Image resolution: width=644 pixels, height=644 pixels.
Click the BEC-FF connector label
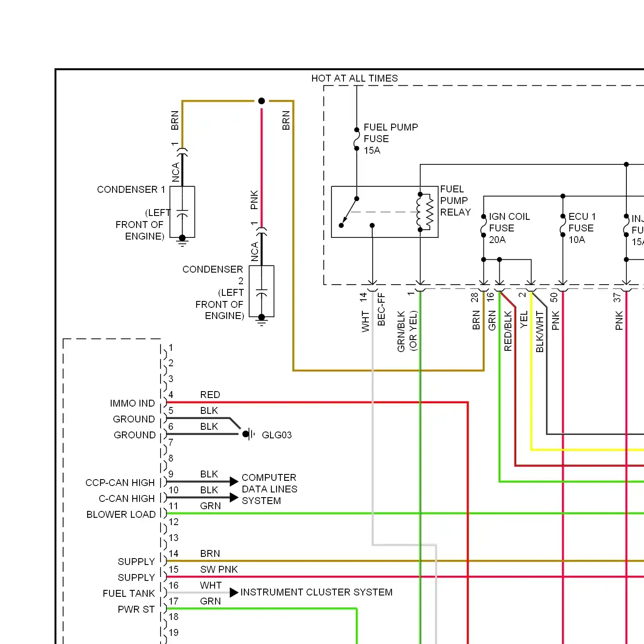pos(381,309)
